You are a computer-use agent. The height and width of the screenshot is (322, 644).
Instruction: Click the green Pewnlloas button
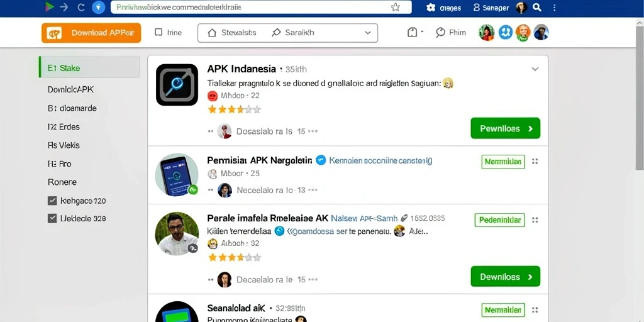(505, 128)
